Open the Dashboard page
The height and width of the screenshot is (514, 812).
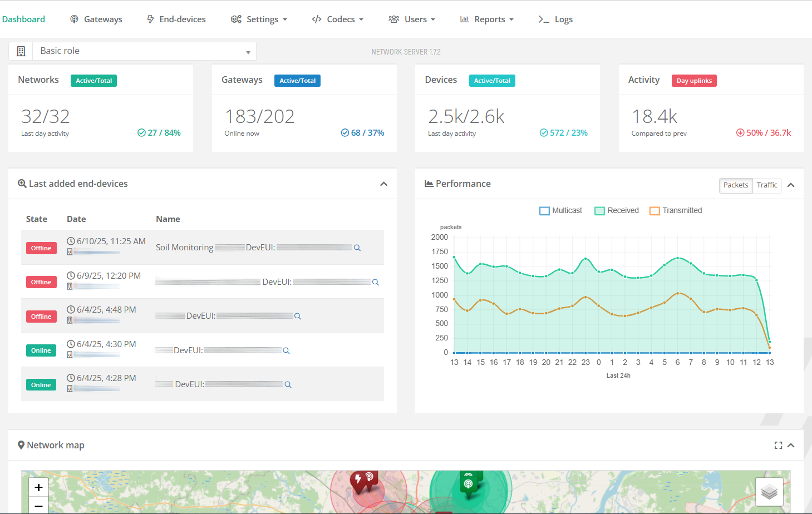23,19
